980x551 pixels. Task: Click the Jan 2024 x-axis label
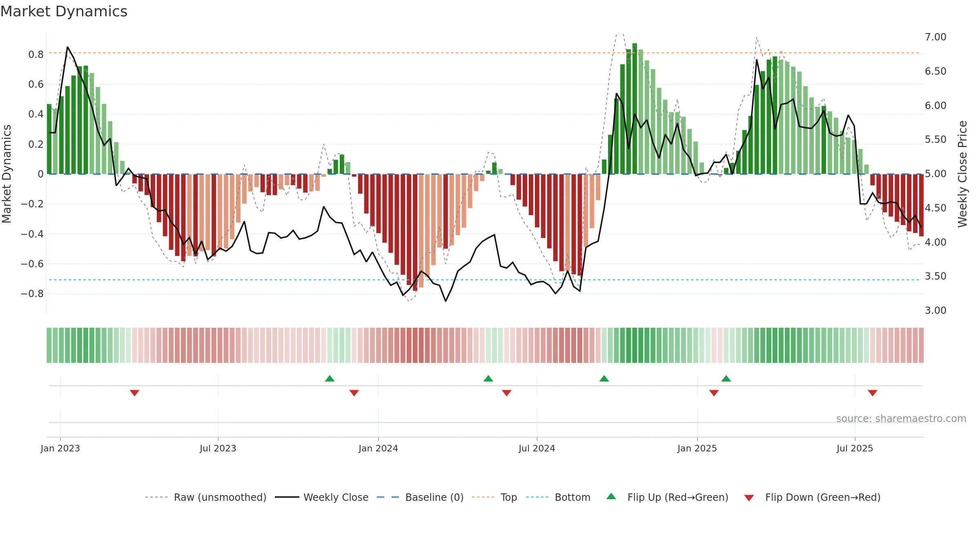click(x=379, y=448)
